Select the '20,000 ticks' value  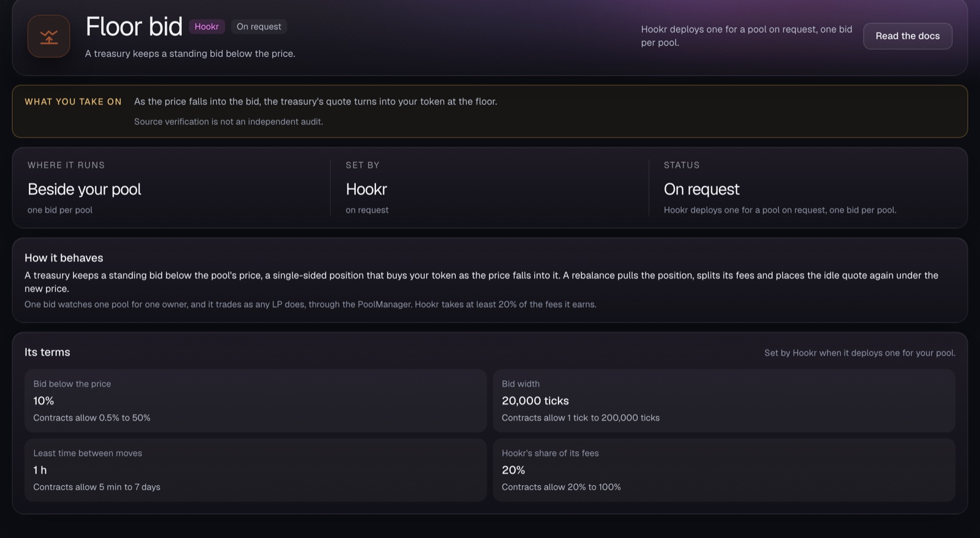click(x=535, y=401)
